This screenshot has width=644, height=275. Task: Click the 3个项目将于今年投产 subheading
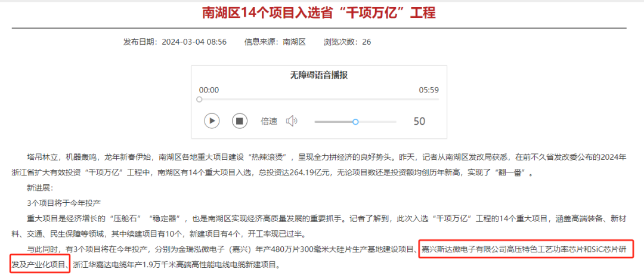(x=64, y=203)
